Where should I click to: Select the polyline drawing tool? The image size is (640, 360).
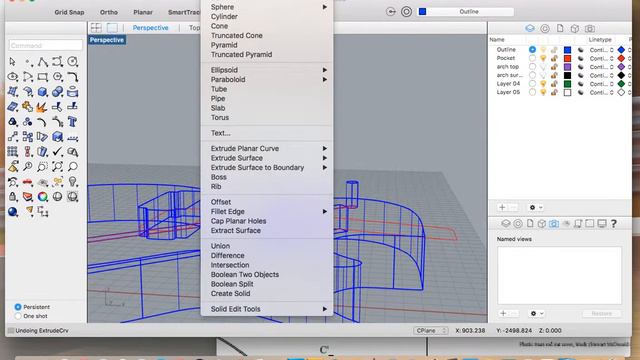coord(42,62)
